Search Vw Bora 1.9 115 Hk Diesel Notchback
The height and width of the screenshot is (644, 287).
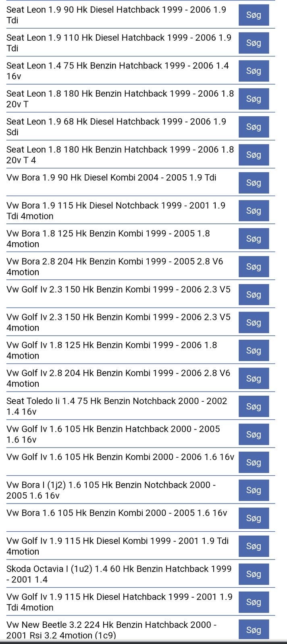254,211
